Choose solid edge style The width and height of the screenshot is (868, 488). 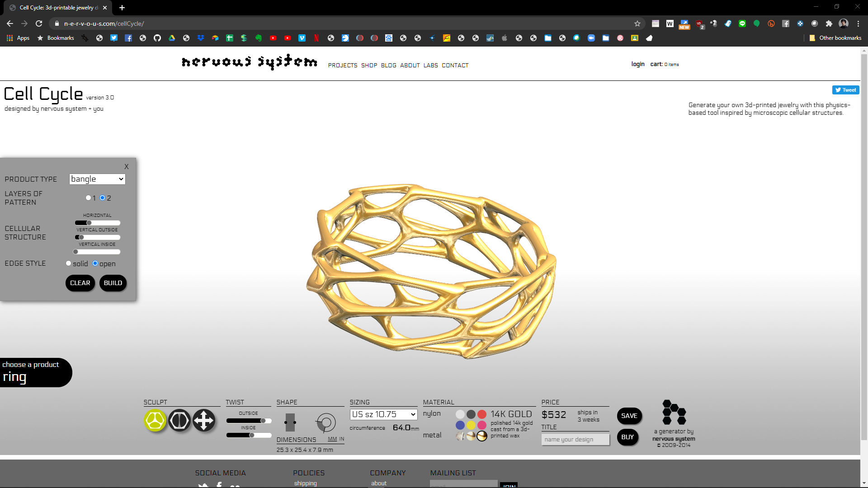[x=69, y=263]
